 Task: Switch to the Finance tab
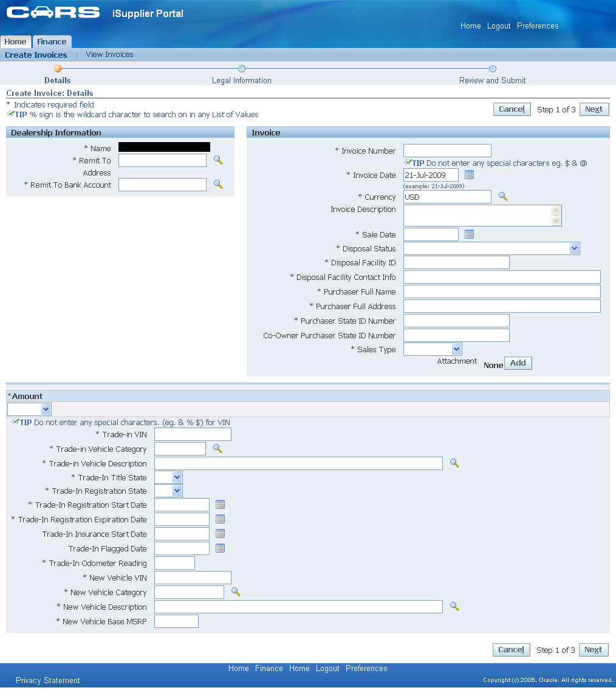pyautogui.click(x=52, y=41)
